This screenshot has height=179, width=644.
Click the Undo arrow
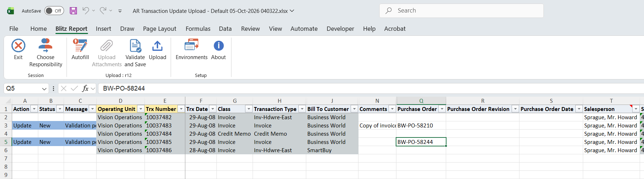[x=86, y=10]
